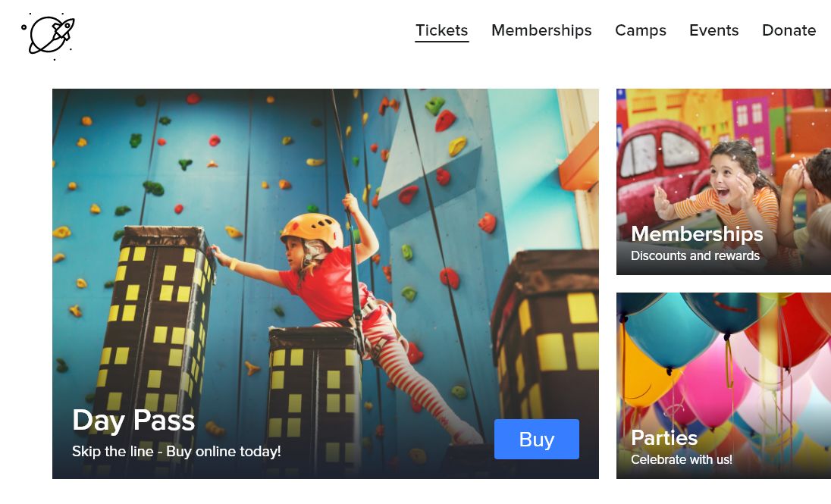Click the "Discounts and rewards" caption
The image size is (831, 504).
tap(695, 256)
